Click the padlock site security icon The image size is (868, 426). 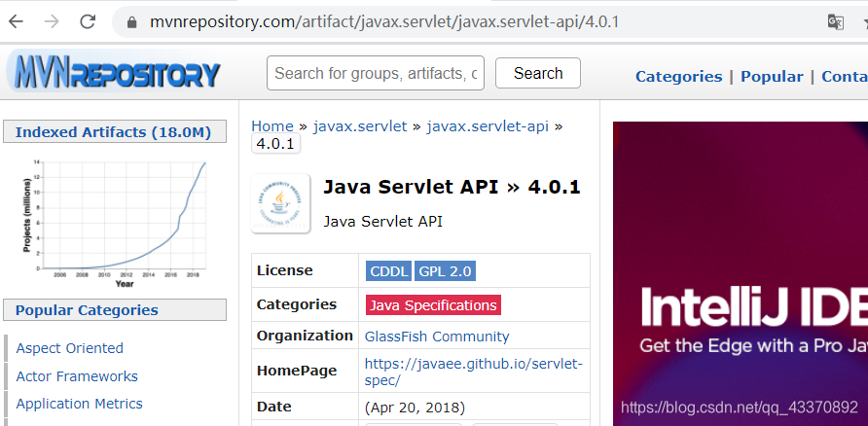tap(131, 22)
